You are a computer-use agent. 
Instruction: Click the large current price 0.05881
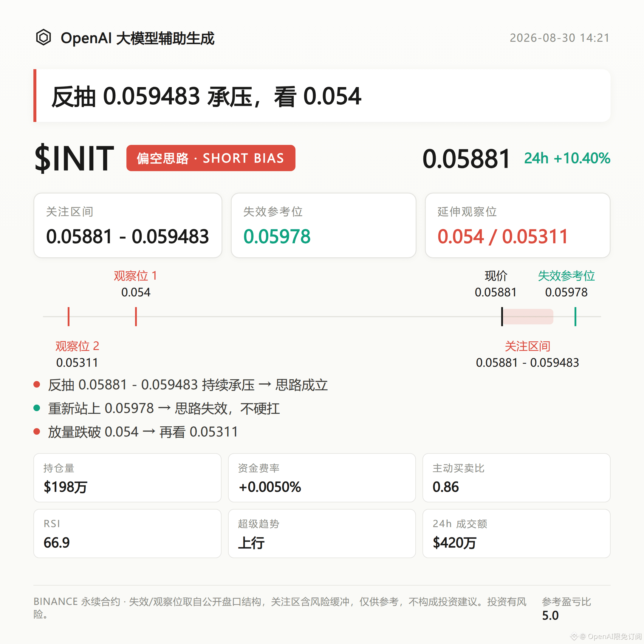pyautogui.click(x=466, y=159)
